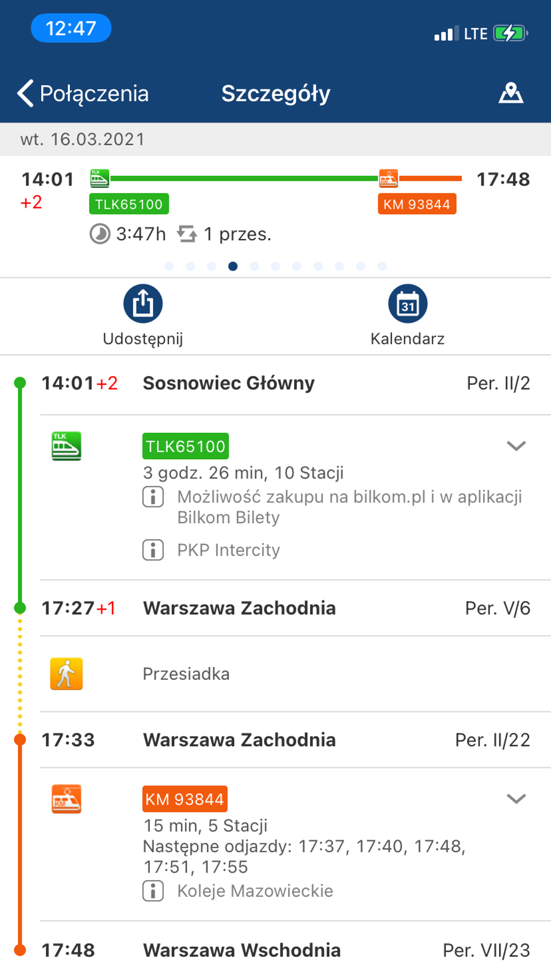
Task: Tap info icon for Bilkom ticket purchase
Action: point(153,497)
